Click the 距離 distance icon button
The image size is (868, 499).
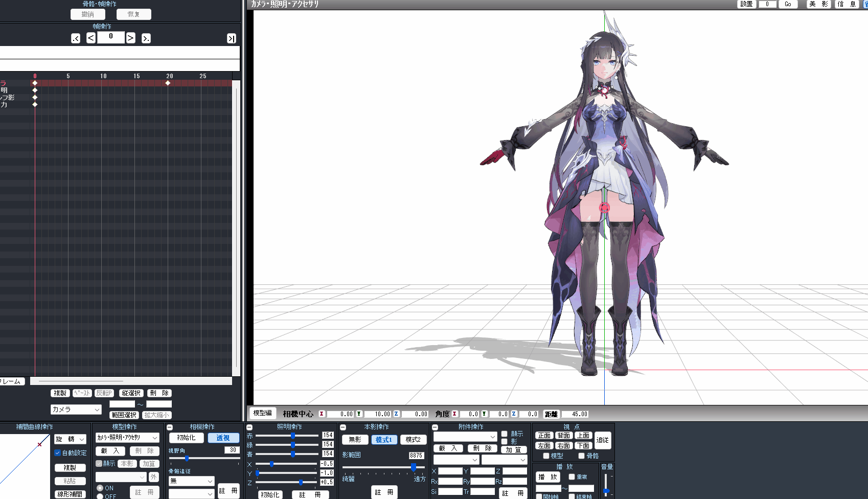coord(552,414)
